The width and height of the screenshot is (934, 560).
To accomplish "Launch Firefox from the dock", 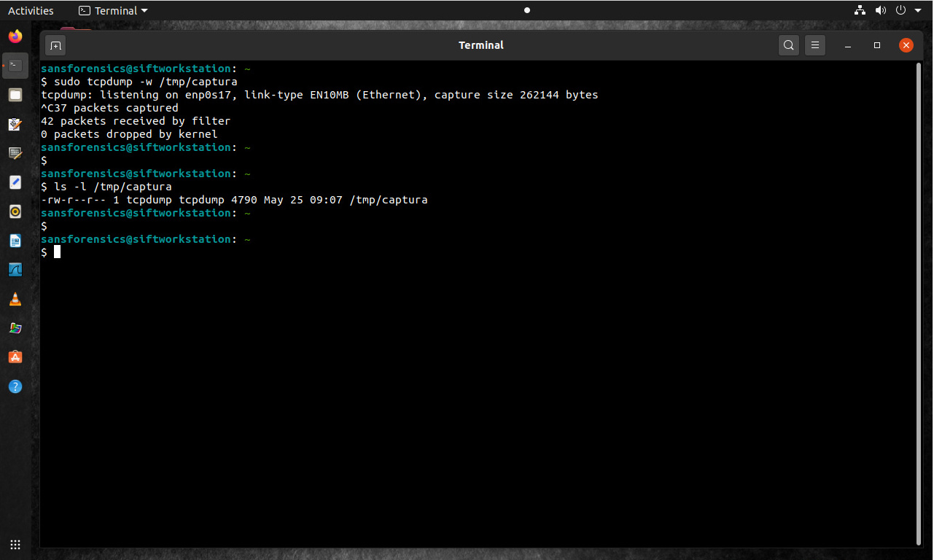I will (x=15, y=36).
